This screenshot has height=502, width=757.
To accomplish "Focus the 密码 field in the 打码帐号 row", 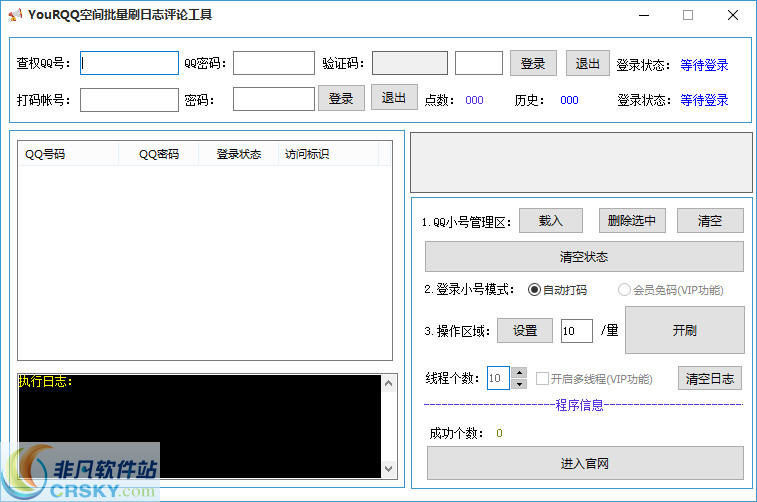I will pyautogui.click(x=274, y=99).
